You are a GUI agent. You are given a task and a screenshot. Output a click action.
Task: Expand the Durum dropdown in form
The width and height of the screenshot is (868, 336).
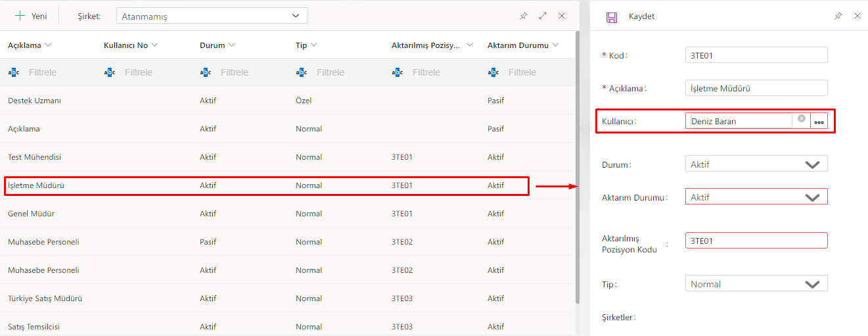pyautogui.click(x=812, y=164)
